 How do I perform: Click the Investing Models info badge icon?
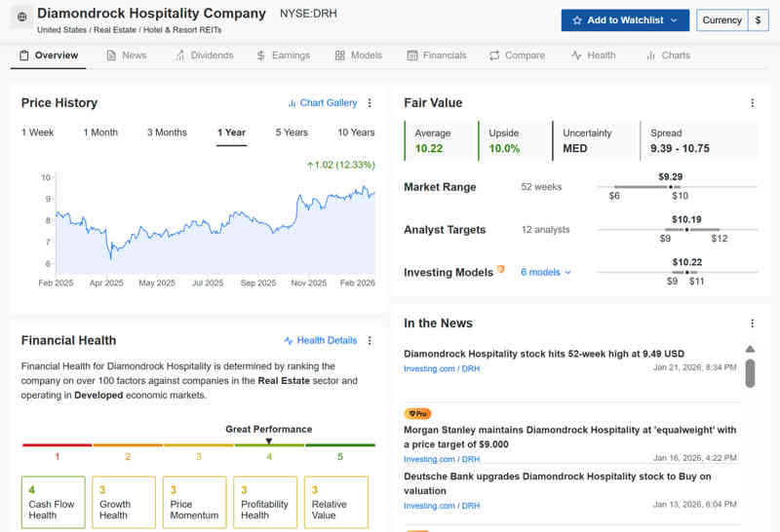click(501, 270)
